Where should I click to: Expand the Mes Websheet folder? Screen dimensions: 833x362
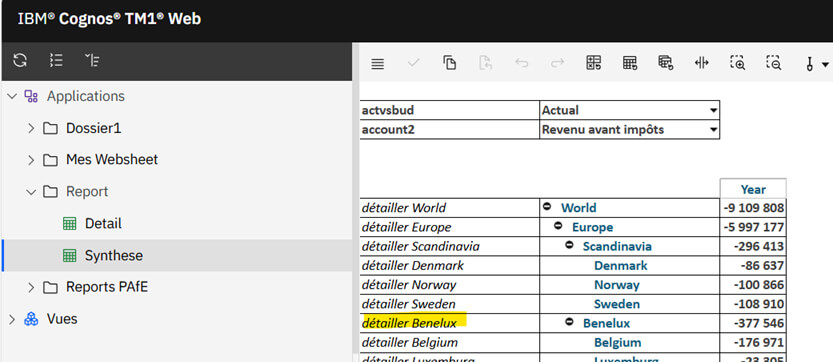pos(31,160)
